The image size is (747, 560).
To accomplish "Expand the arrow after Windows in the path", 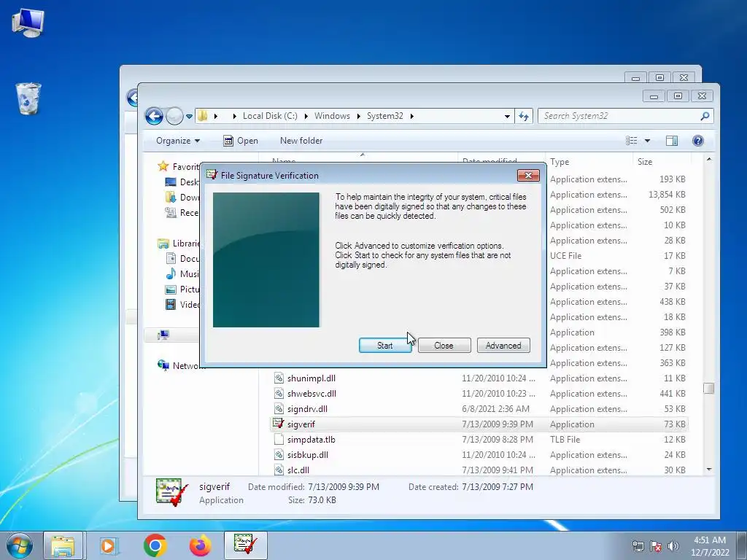I will click(358, 116).
